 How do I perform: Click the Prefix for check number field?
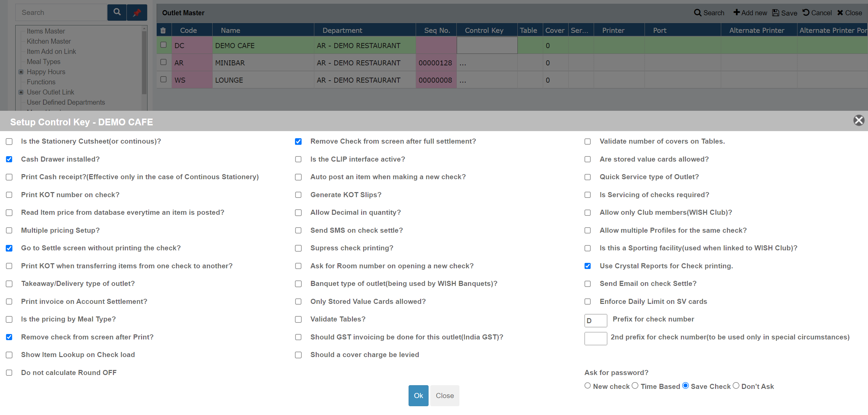pos(595,320)
